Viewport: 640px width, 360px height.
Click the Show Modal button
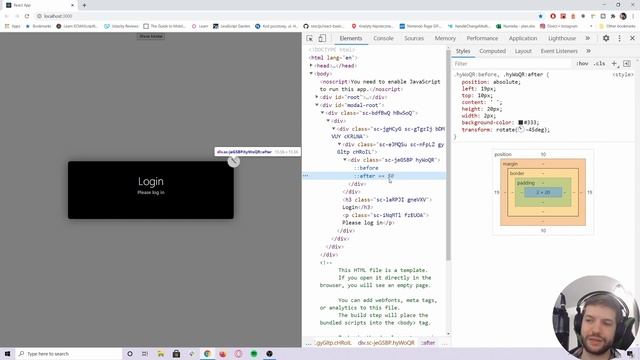click(x=151, y=36)
